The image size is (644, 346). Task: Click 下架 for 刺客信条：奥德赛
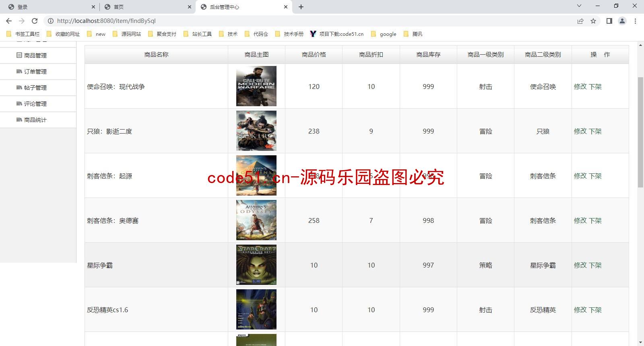click(x=595, y=220)
